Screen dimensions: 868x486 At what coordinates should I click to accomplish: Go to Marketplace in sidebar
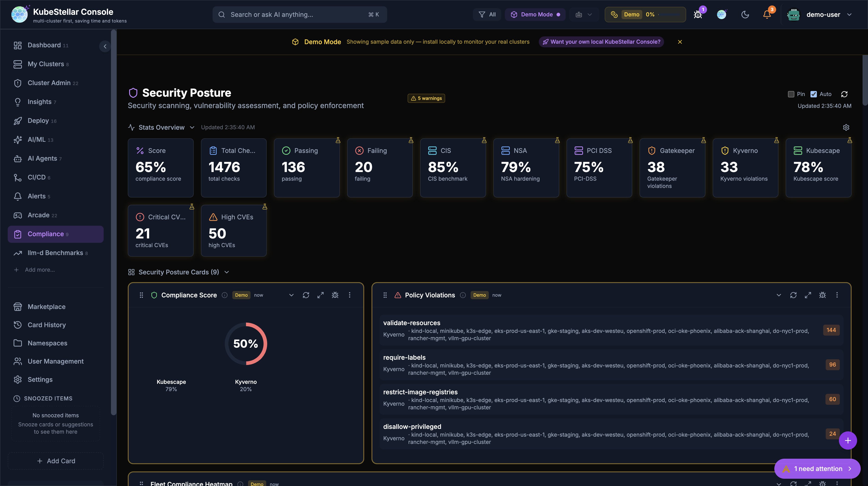[x=47, y=306]
